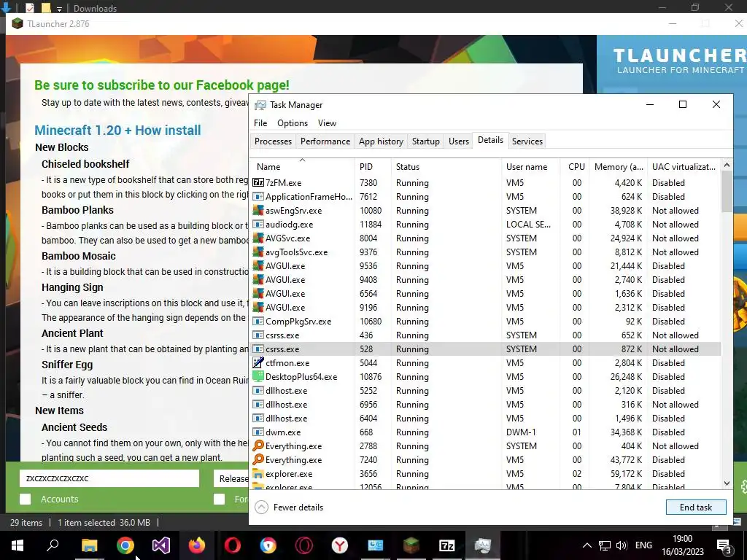The width and height of the screenshot is (747, 560).
Task: Select the dllhost.exe row with PID 6956
Action: pyautogui.click(x=486, y=405)
